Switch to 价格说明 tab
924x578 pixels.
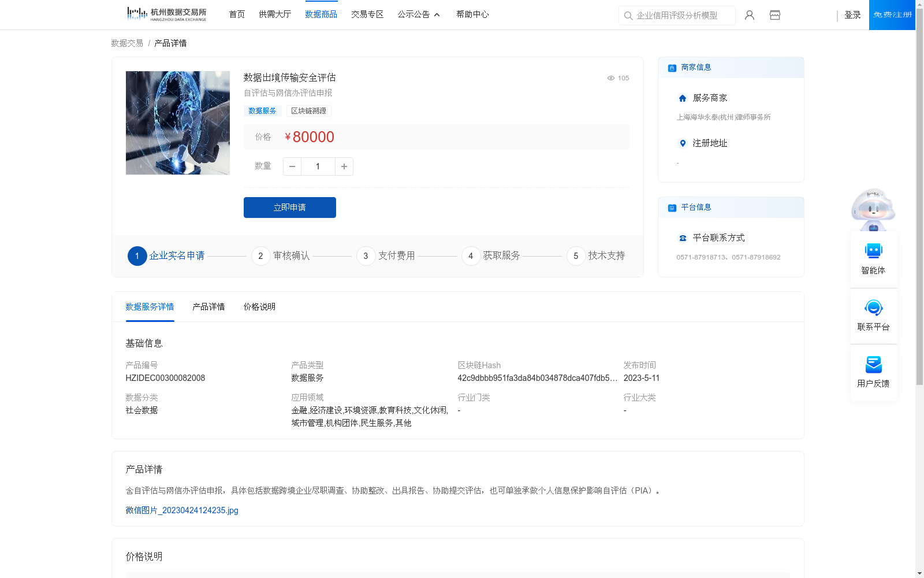click(x=259, y=307)
